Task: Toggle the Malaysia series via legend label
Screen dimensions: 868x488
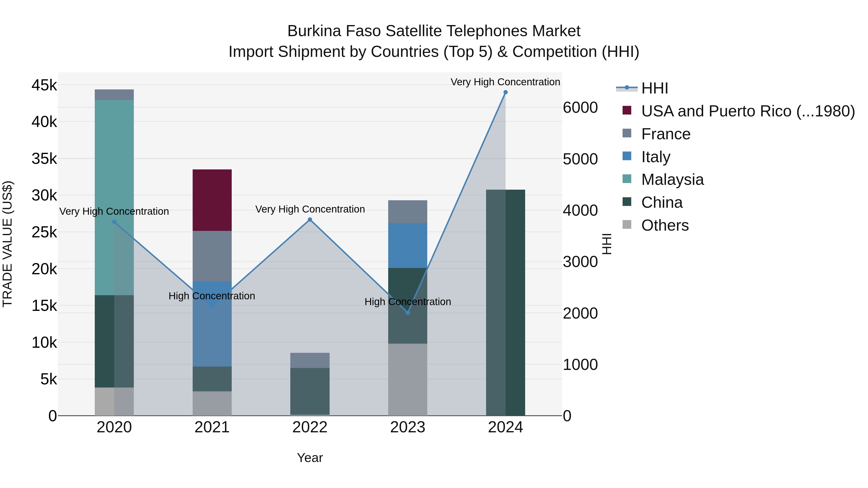Action: pyautogui.click(x=672, y=180)
